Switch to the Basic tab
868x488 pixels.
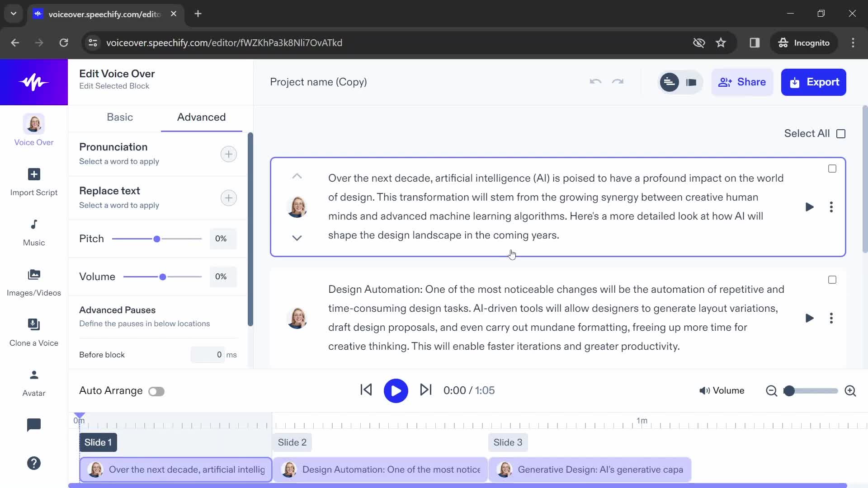[x=120, y=117]
